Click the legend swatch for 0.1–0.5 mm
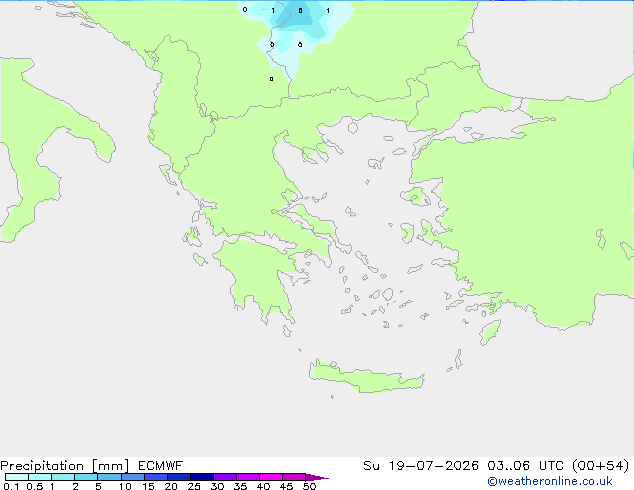634x490 pixels. click(x=17, y=477)
